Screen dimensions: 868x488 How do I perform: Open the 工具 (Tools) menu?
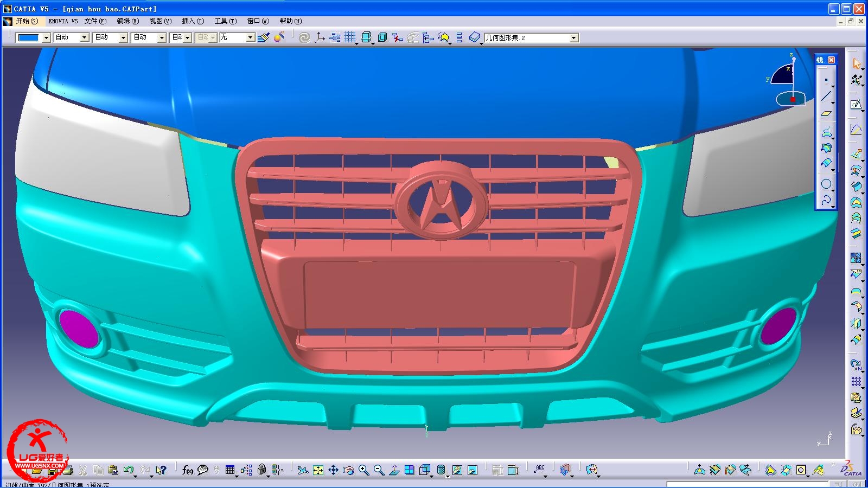pyautogui.click(x=225, y=21)
